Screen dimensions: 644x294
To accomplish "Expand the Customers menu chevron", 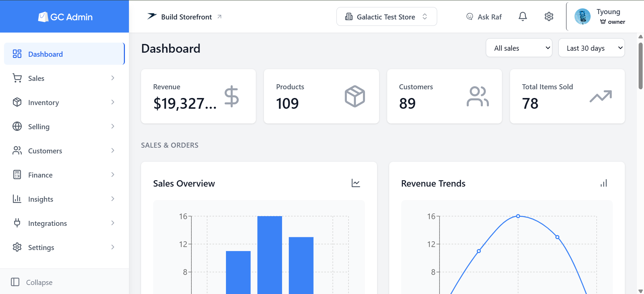I will [113, 150].
